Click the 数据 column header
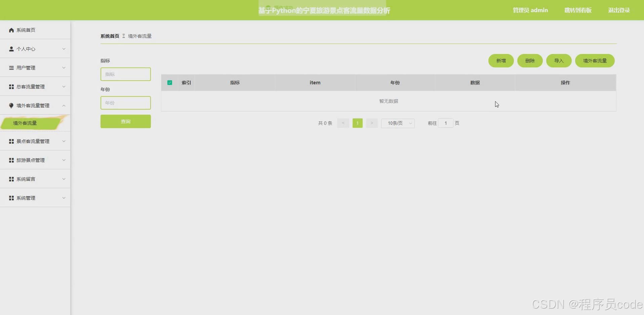644x315 pixels. coord(475,82)
